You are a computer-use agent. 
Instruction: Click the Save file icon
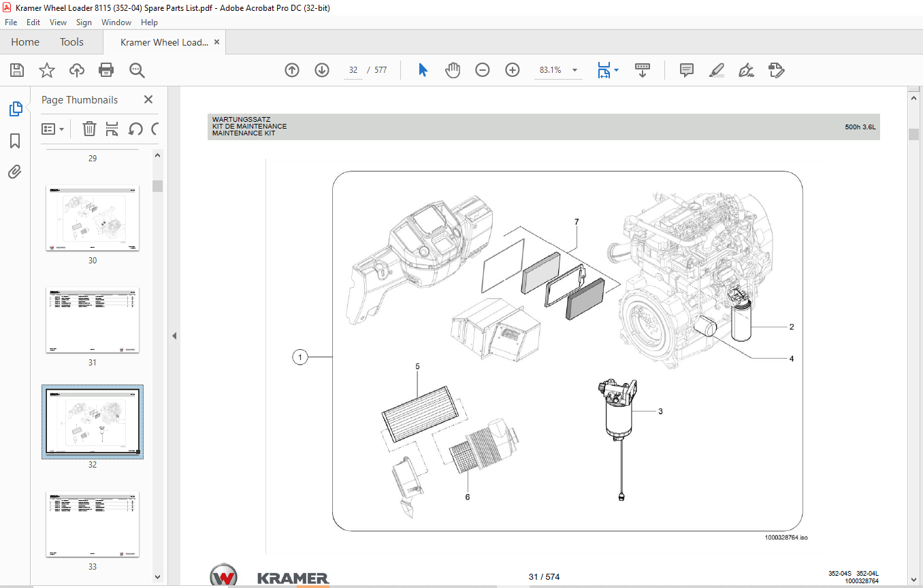coord(17,70)
